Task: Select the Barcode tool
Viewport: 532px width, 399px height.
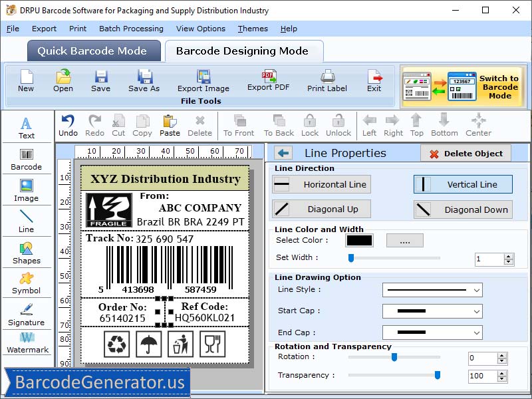Action: point(27,160)
